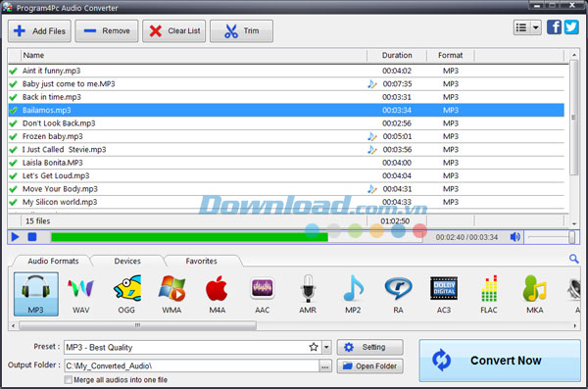Stop audio playback

click(32, 237)
